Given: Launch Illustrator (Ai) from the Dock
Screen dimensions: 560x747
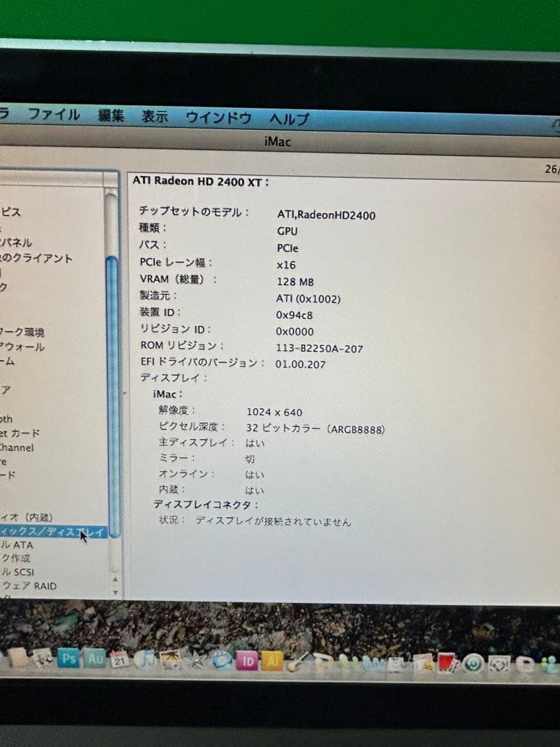Looking at the screenshot, I should (x=272, y=661).
